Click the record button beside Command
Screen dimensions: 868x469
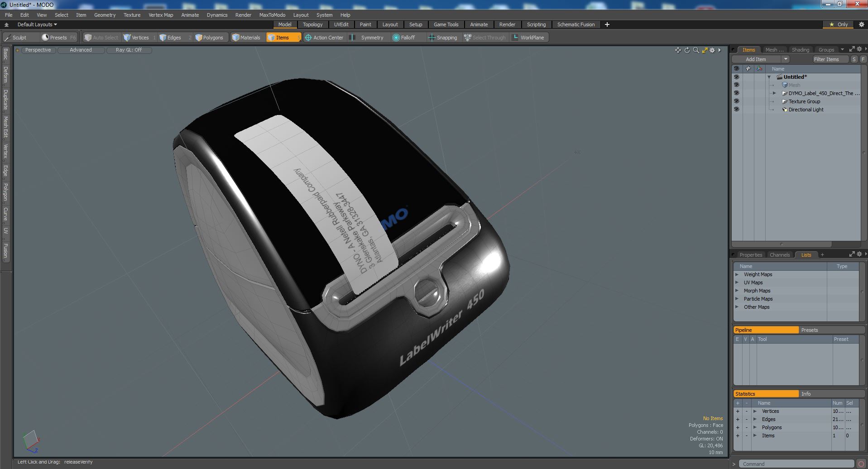pyautogui.click(x=861, y=464)
